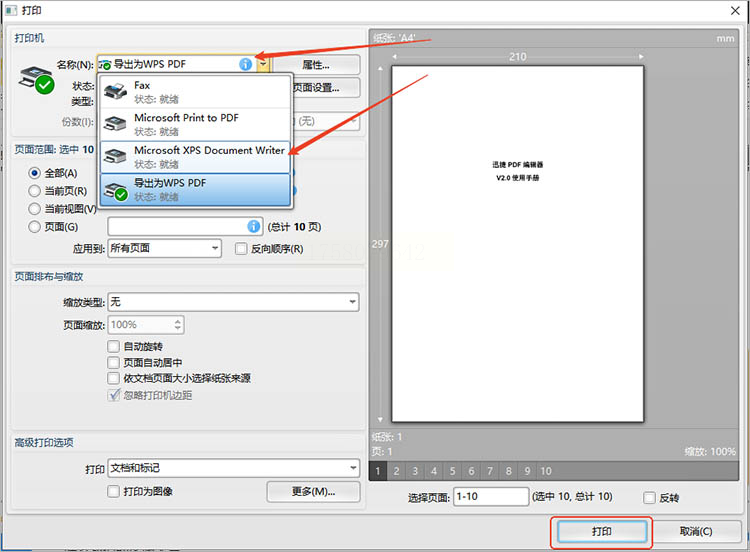Tick the 自动旋转 checkbox
This screenshot has width=750, height=552.
click(113, 346)
